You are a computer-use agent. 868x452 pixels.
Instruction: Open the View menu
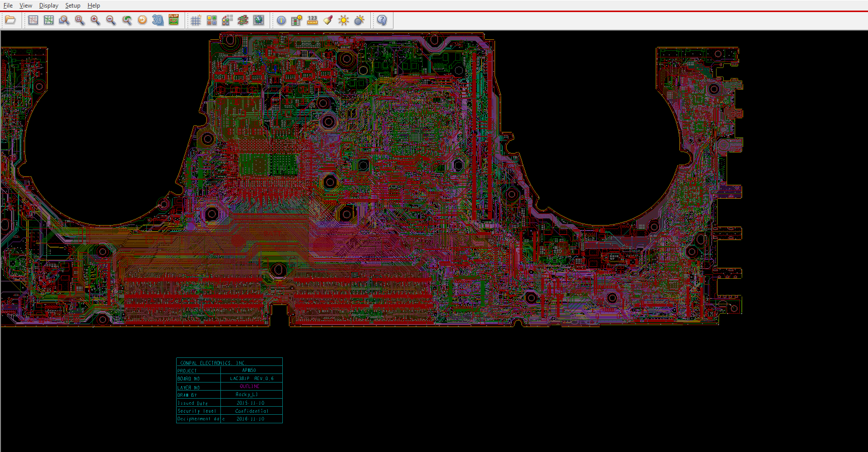coord(26,6)
